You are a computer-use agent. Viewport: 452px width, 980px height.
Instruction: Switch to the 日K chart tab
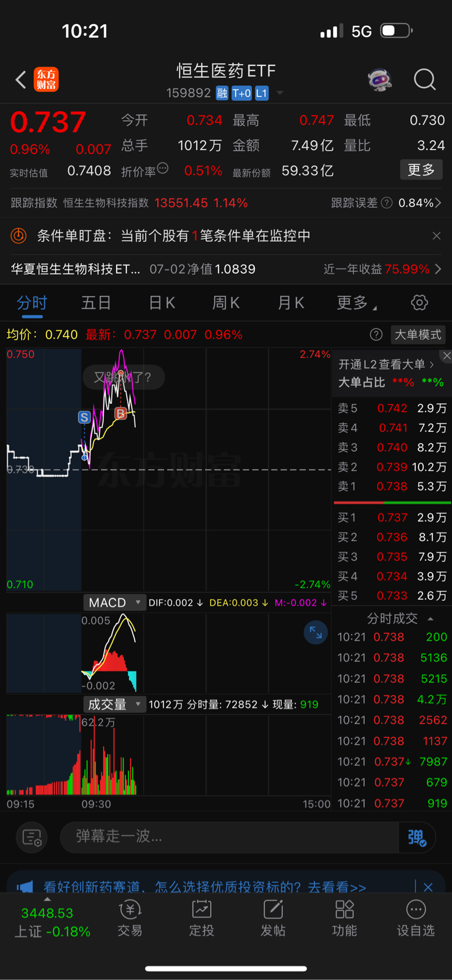coord(161,303)
